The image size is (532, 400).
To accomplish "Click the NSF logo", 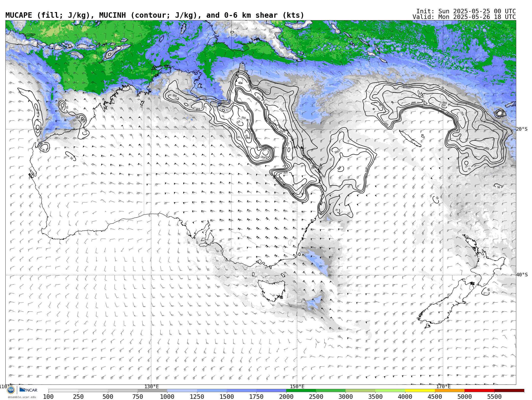I will point(11,390).
